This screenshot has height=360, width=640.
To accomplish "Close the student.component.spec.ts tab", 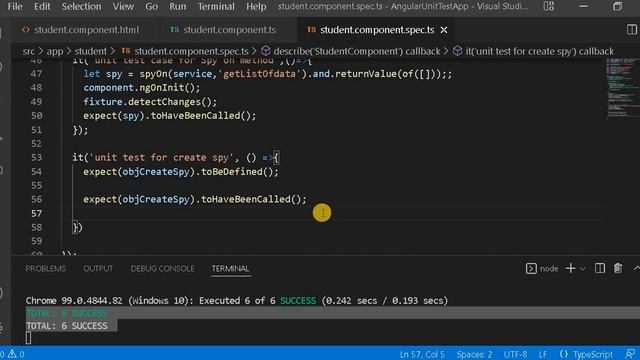I will pos(444,30).
